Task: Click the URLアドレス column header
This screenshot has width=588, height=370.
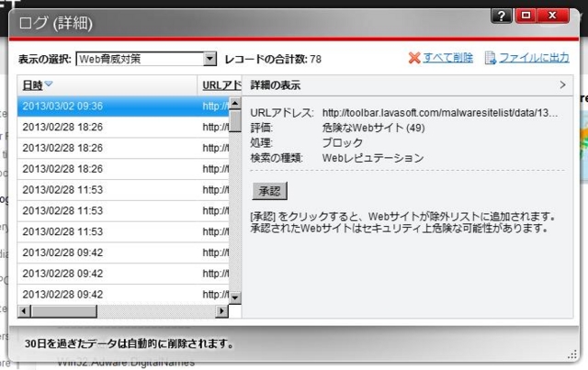Action: (x=221, y=85)
